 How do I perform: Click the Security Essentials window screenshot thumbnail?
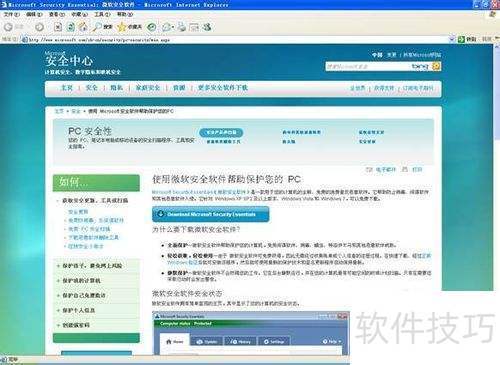[251, 333]
